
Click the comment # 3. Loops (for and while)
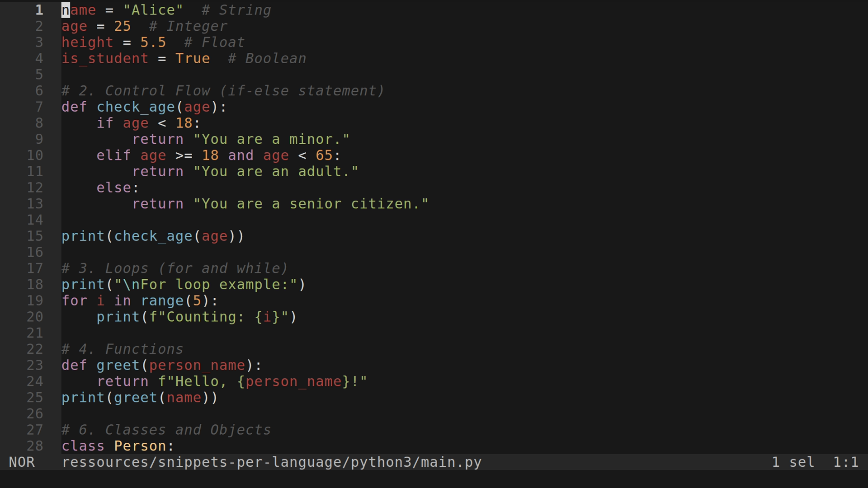[174, 268]
